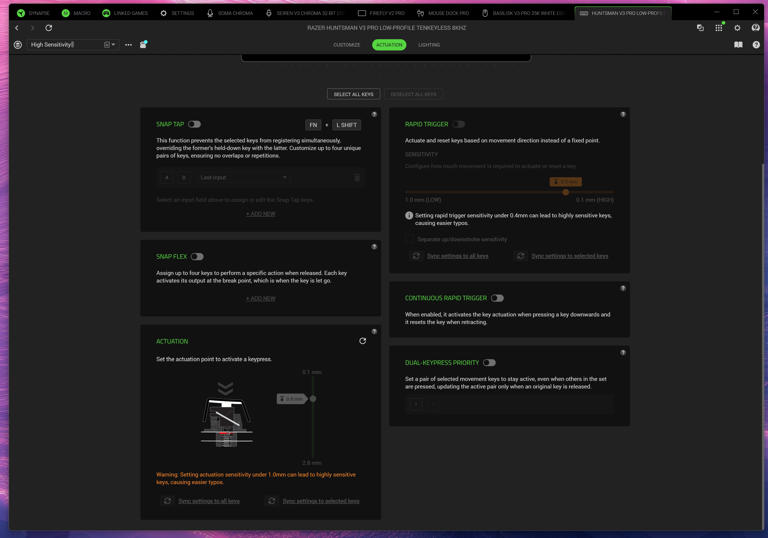The image size is (768, 538).
Task: Click Rapid Trigger sync to all keys link
Action: pos(457,256)
